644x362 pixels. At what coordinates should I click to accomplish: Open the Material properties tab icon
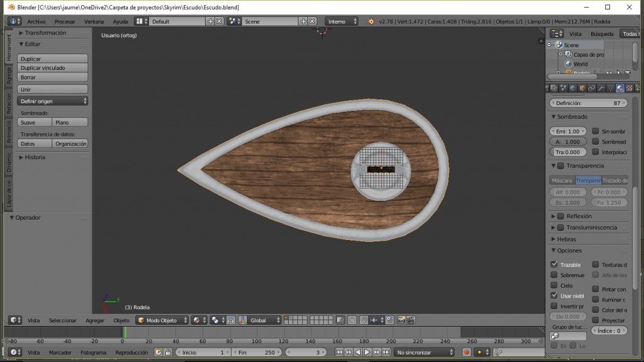click(x=619, y=88)
